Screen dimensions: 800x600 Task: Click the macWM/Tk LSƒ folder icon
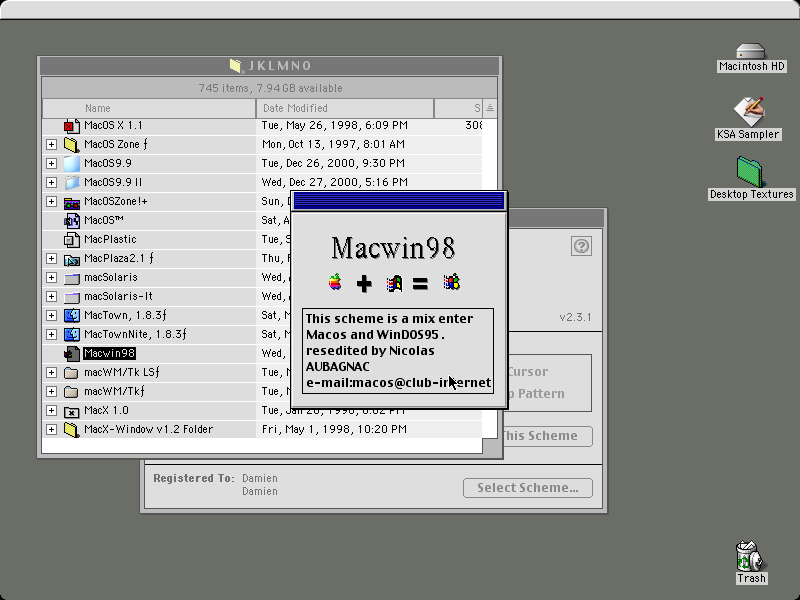click(x=71, y=372)
